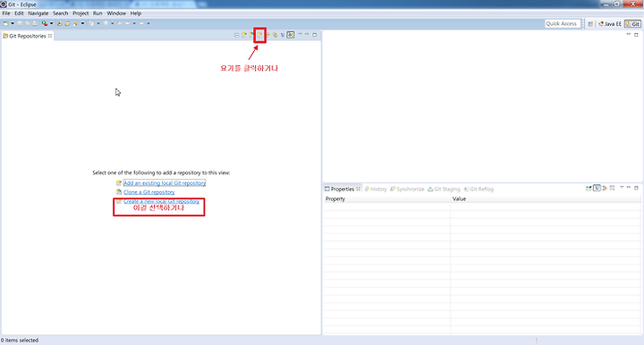The image size is (644, 345).
Task: Close the Git Repositories tab
Action: [x=50, y=36]
